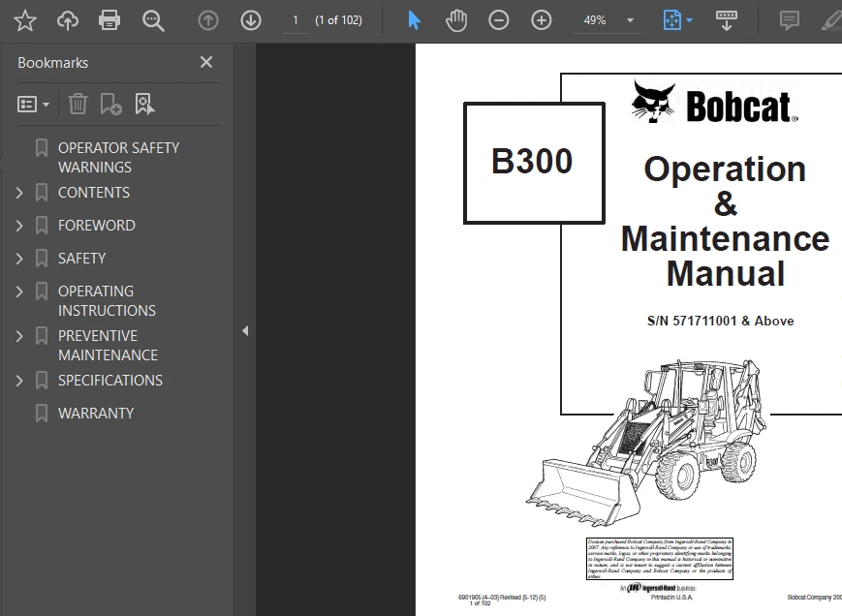The image size is (842, 616).
Task: Create a new bookmark
Action: coord(110,103)
